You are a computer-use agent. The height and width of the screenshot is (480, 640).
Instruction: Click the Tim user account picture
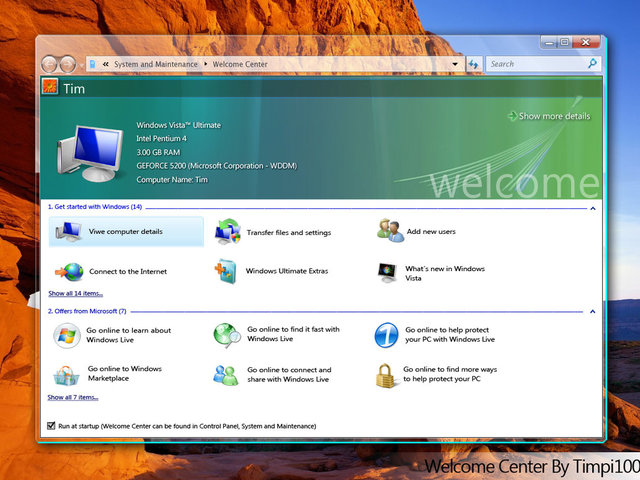(50, 87)
